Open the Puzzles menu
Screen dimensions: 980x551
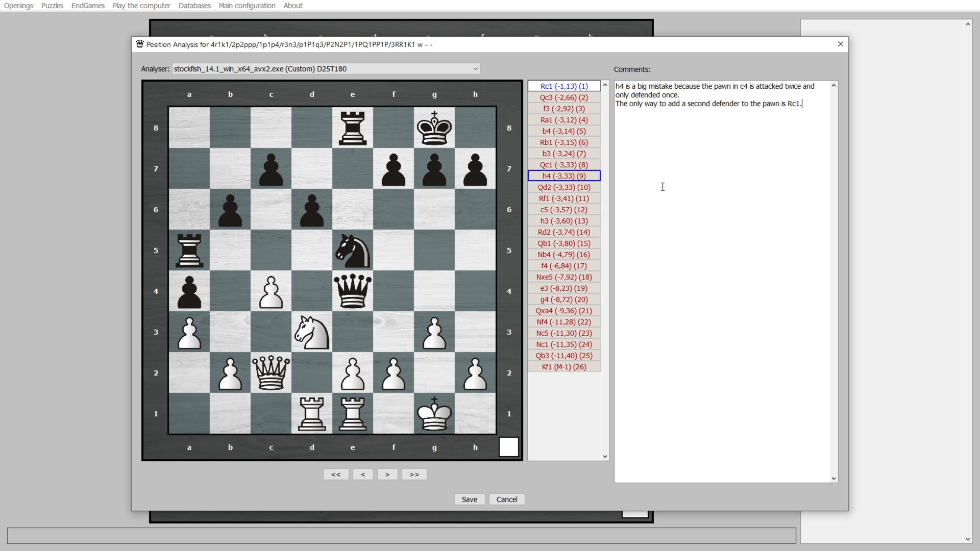coord(52,6)
